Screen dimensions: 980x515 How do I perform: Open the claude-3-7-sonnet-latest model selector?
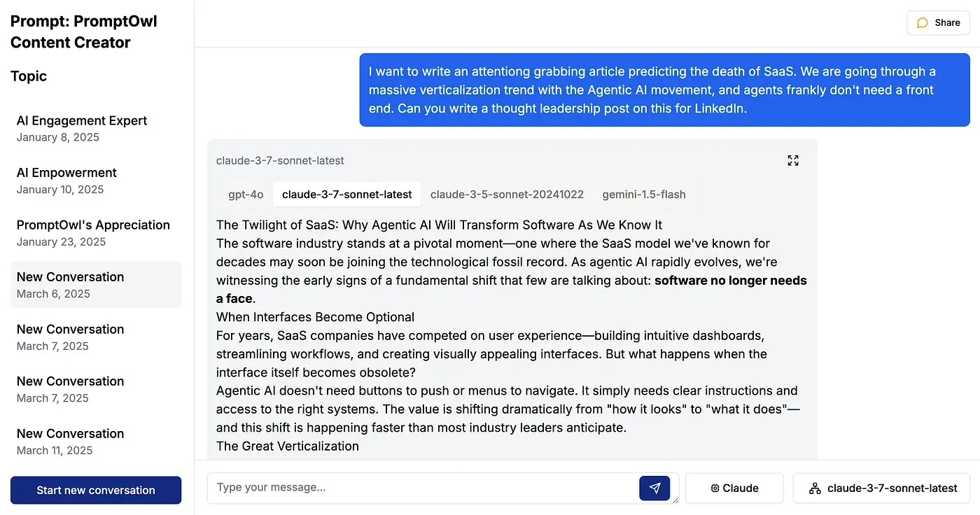(881, 488)
